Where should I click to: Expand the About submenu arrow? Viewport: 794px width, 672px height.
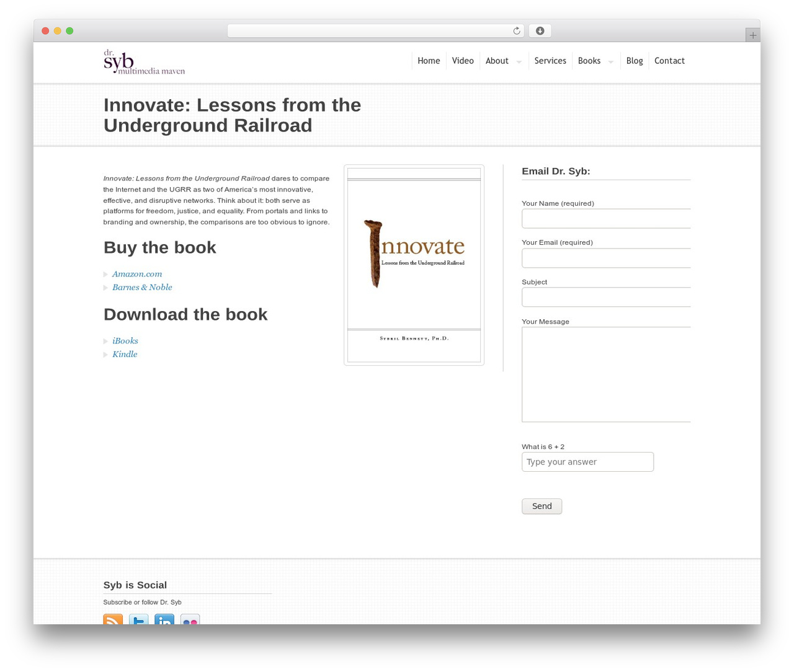[519, 61]
